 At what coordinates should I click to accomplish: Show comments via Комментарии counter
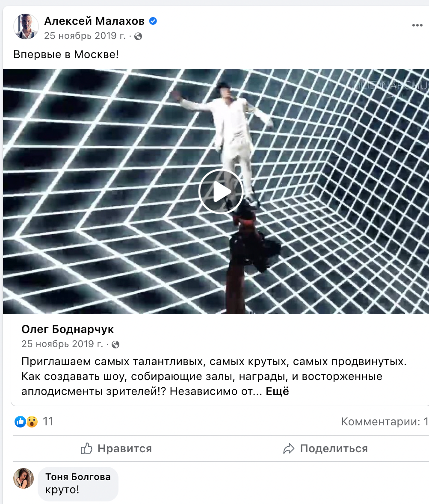coord(385,421)
